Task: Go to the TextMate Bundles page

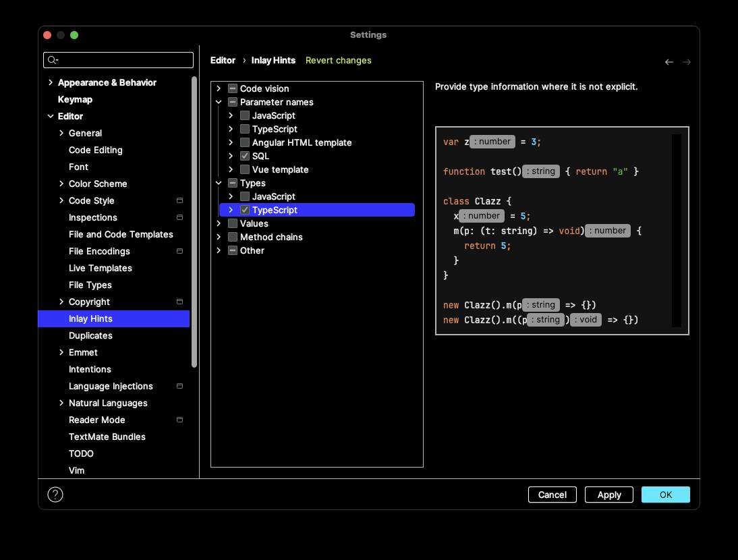Action: (107, 437)
